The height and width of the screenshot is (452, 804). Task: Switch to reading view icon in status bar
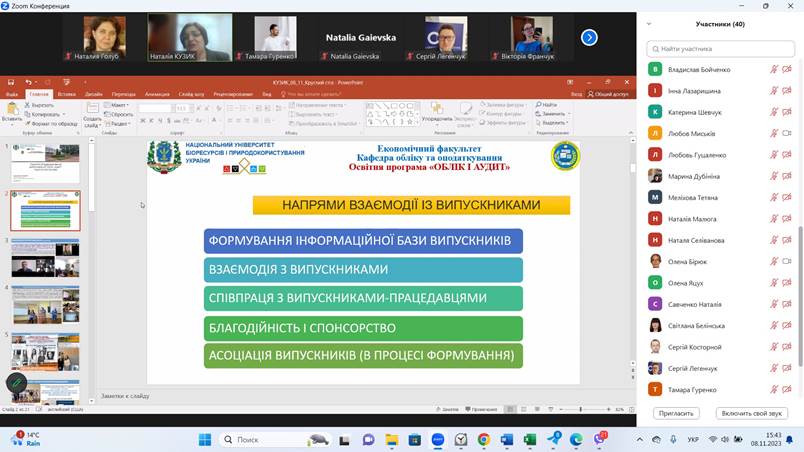[x=537, y=409]
